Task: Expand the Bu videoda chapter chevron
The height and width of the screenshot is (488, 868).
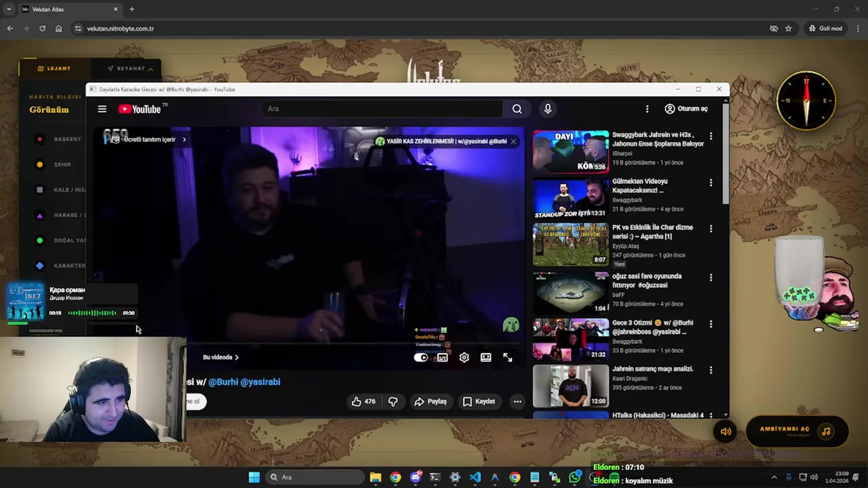Action: click(x=236, y=357)
